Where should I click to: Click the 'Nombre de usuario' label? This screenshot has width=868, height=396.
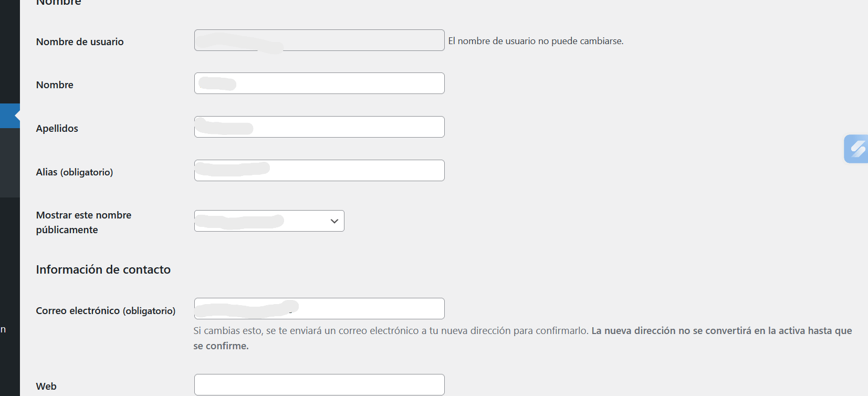[80, 42]
